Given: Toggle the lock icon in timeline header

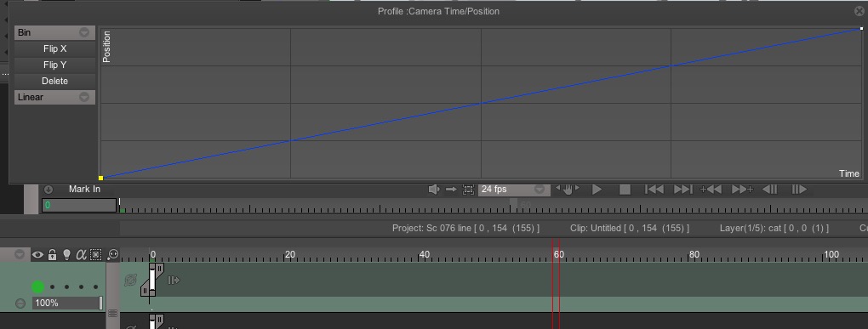Looking at the screenshot, I should [52, 255].
